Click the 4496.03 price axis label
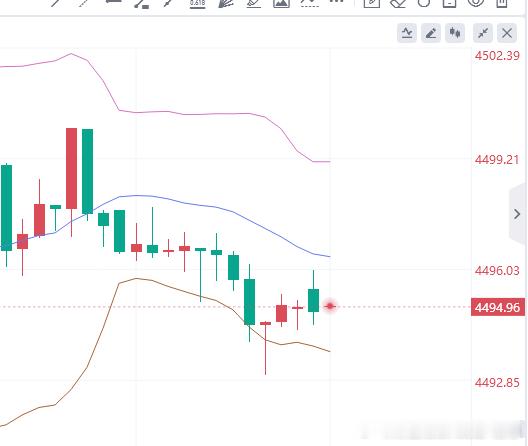Viewport: 528px width, 446px height. (x=497, y=270)
